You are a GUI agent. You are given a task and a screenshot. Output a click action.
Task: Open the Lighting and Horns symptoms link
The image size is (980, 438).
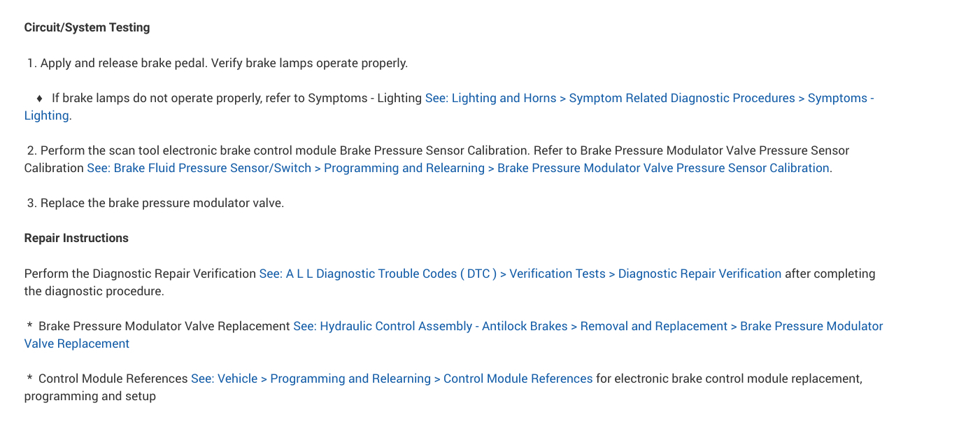(x=649, y=98)
